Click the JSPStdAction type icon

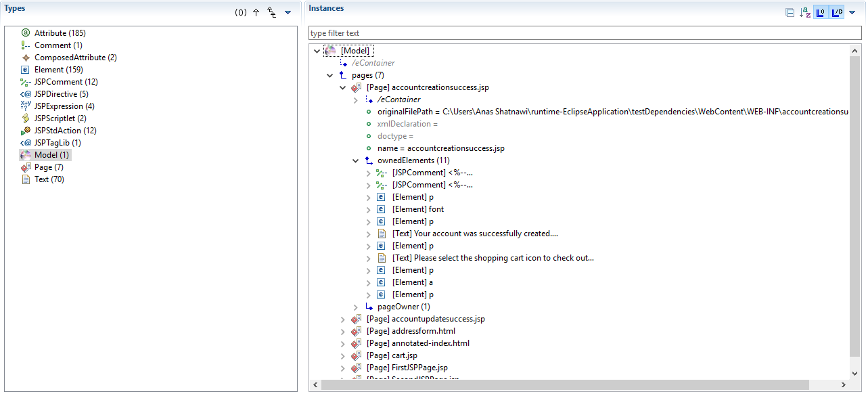[x=26, y=131]
